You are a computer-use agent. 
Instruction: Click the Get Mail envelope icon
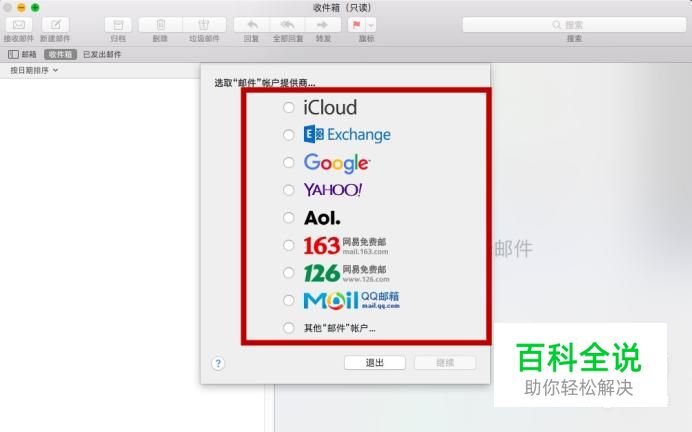click(19, 25)
